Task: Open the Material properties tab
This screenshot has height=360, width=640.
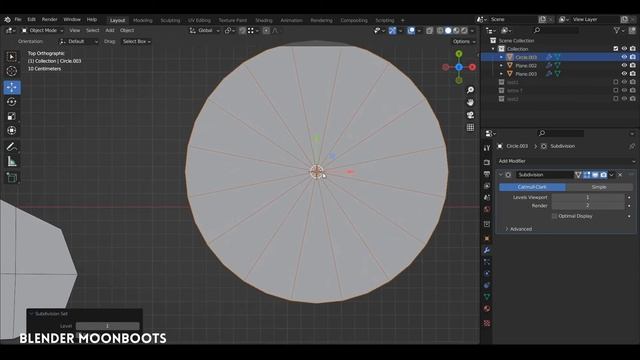Action: (487, 309)
